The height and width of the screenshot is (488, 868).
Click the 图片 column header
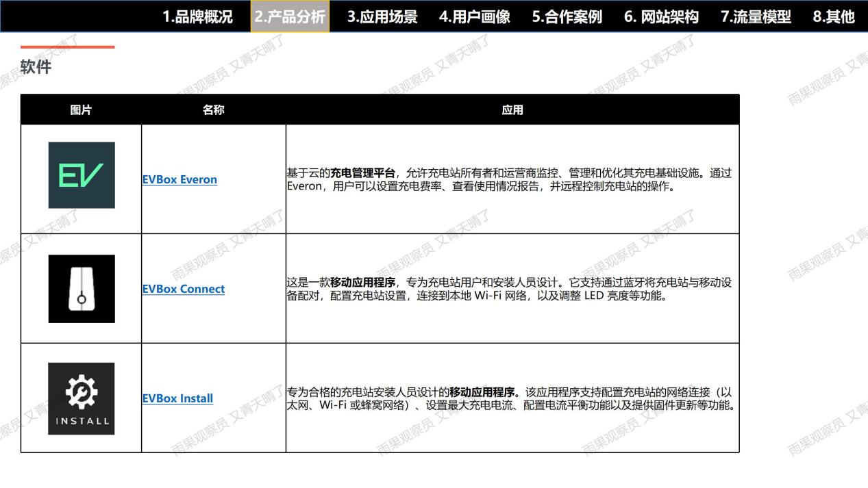coord(81,110)
